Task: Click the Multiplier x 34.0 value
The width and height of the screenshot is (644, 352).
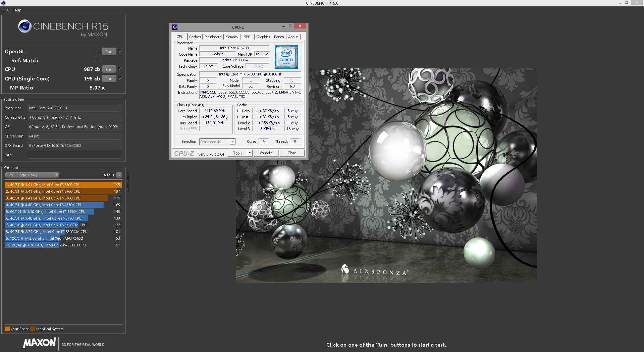Action: point(215,117)
